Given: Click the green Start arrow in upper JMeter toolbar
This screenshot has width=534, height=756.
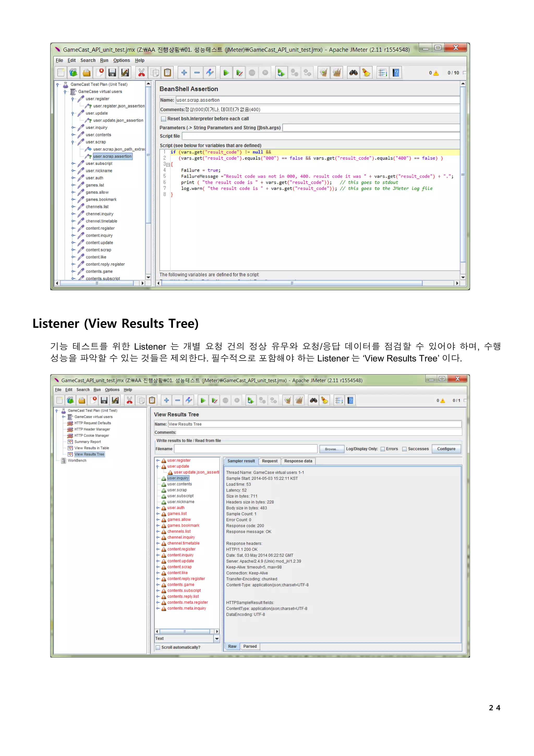Looking at the screenshot, I should pyautogui.click(x=226, y=73).
